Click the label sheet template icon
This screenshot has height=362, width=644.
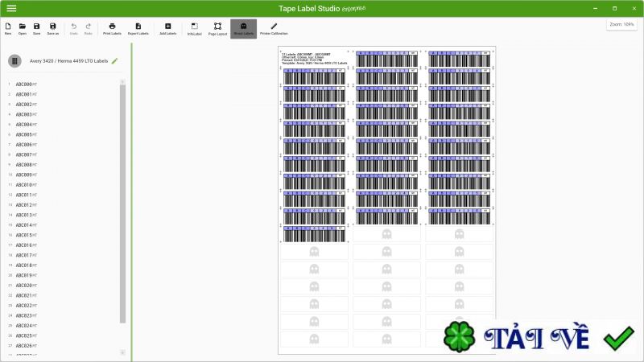coord(14,61)
